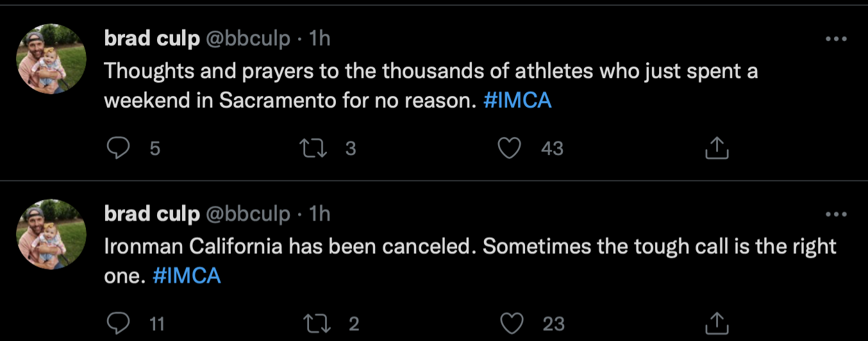Click #IMCA hashtag in the Ironman canceled tweet
This screenshot has width=868, height=341.
[x=187, y=276]
